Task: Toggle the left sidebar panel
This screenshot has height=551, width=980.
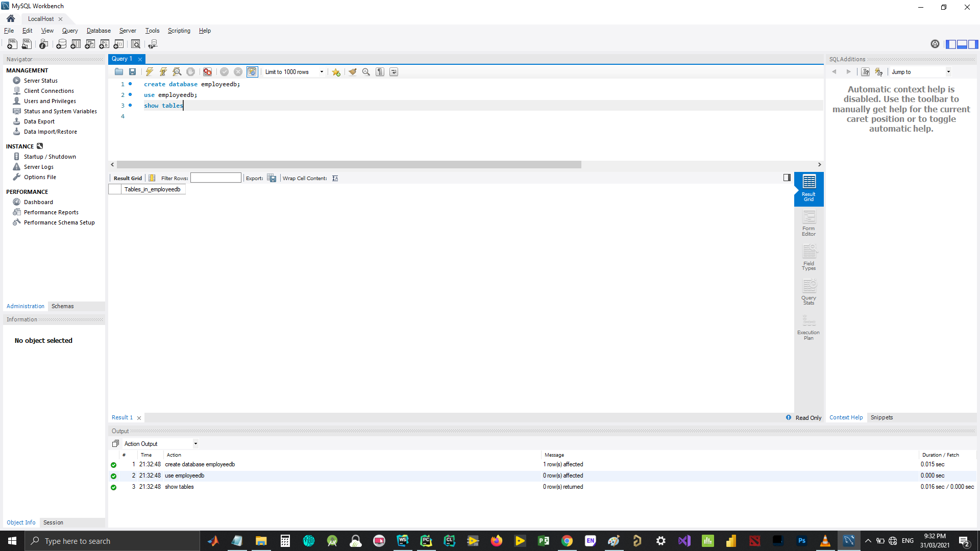Action: click(x=951, y=44)
